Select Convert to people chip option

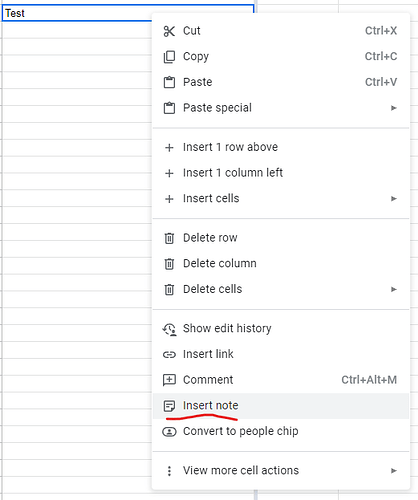(281, 431)
